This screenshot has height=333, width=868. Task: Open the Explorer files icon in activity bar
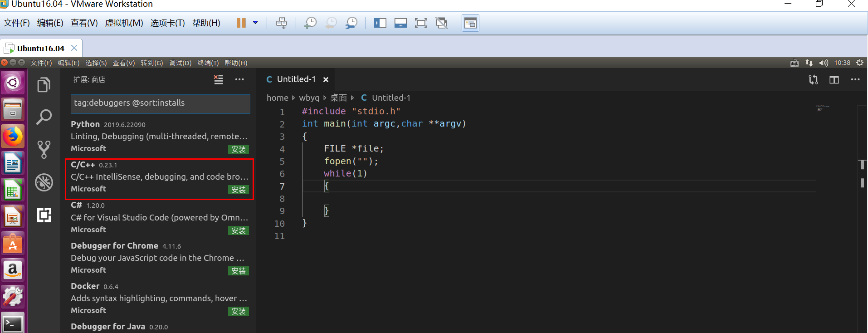(44, 84)
